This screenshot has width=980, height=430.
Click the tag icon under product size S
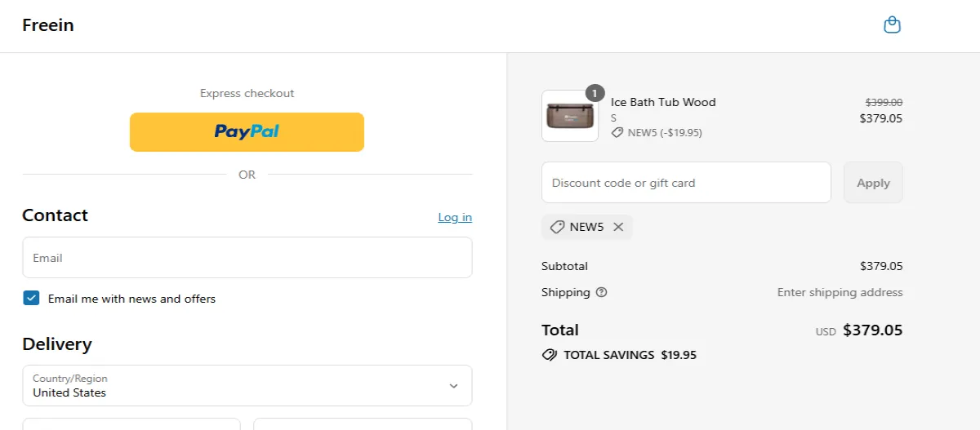click(617, 132)
